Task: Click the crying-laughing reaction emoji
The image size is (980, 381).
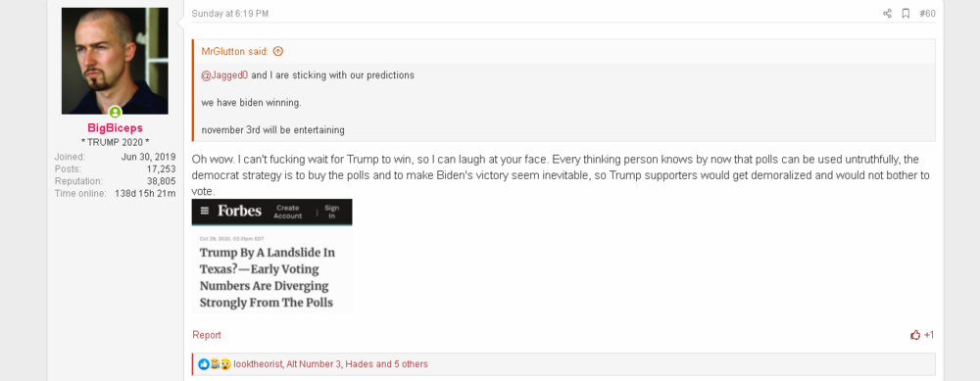Action: pos(215,364)
